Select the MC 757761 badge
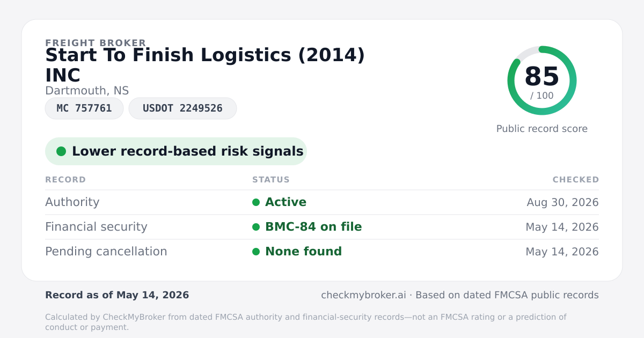This screenshot has width=644, height=338. coord(84,108)
